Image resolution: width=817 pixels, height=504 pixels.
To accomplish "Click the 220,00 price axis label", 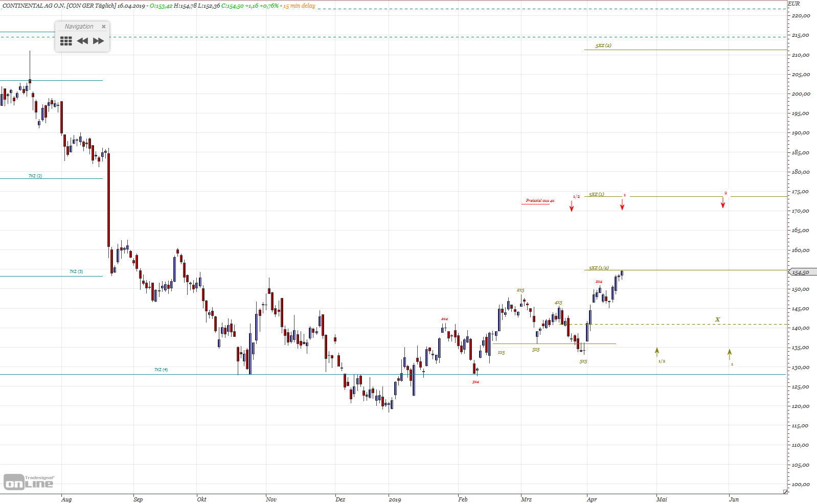I will [801, 16].
